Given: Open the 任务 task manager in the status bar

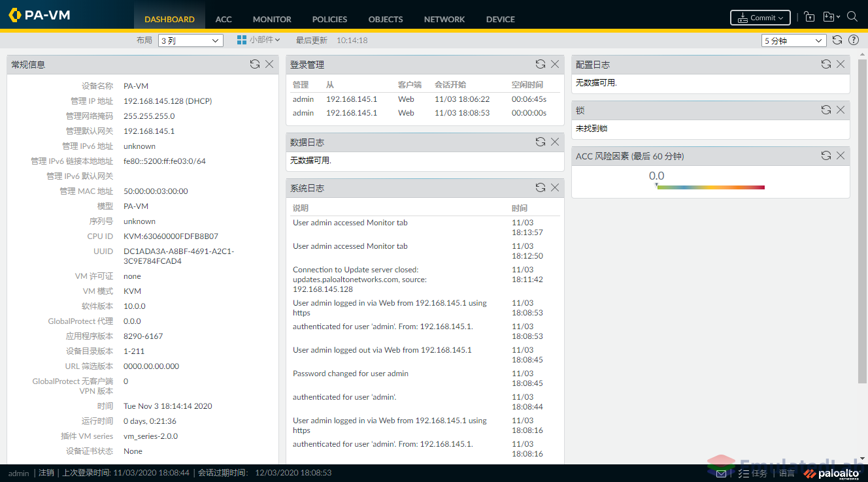Looking at the screenshot, I should pyautogui.click(x=753, y=474).
